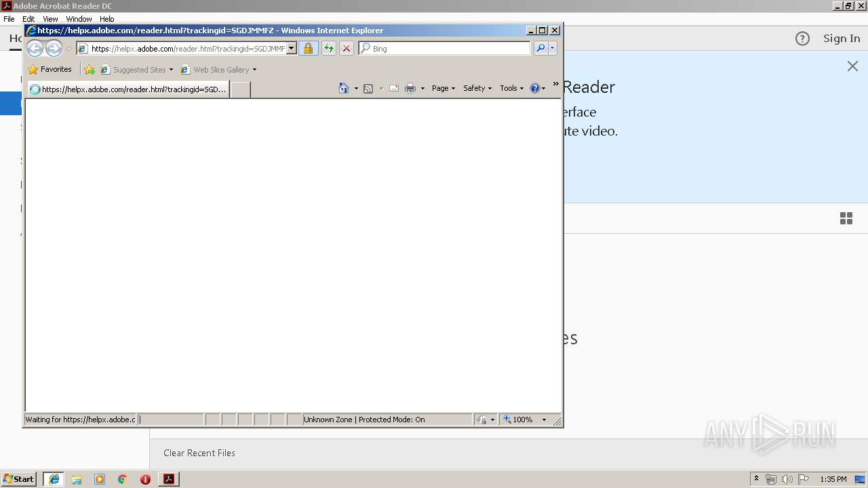Switch to the thumbnail grid view icon

tap(846, 218)
